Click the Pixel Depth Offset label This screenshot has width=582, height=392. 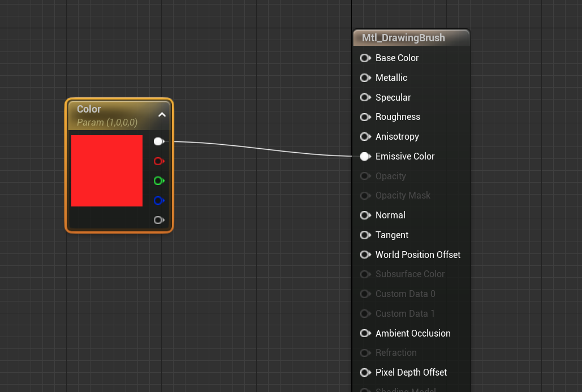[x=411, y=372]
